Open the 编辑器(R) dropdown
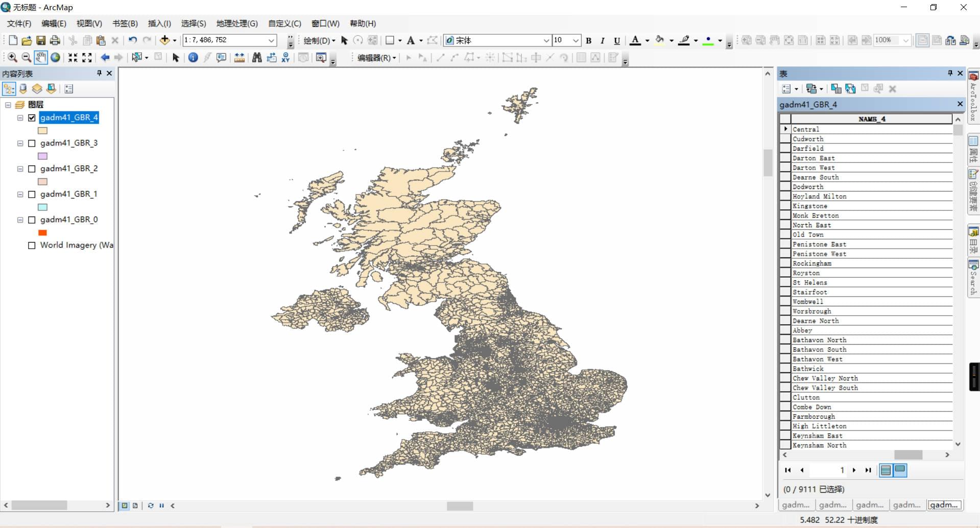The image size is (980, 528). [x=377, y=58]
